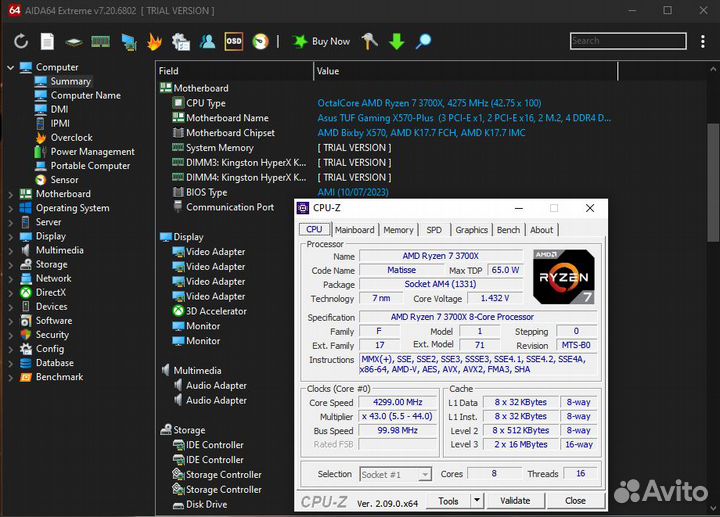The image size is (720, 517).
Task: Expand the Motherboard tree node
Action: pyautogui.click(x=11, y=194)
